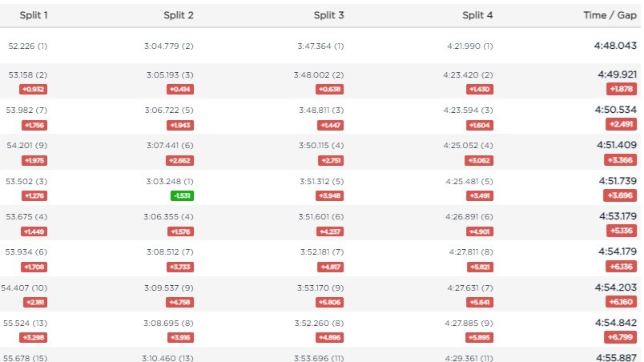Click the +1.878 gap badge
The image size is (644, 362).
click(x=622, y=89)
